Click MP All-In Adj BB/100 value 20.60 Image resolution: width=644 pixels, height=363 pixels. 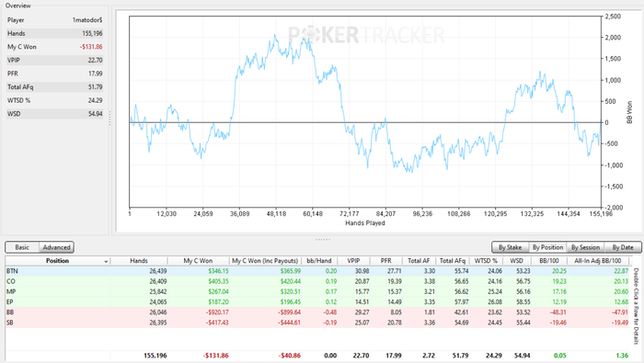click(x=621, y=291)
